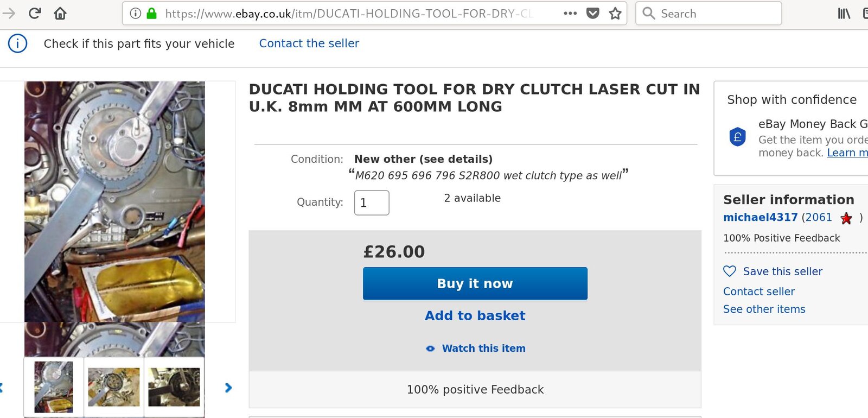This screenshot has height=418, width=868.
Task: Save page to Pocket icon
Action: 593,14
